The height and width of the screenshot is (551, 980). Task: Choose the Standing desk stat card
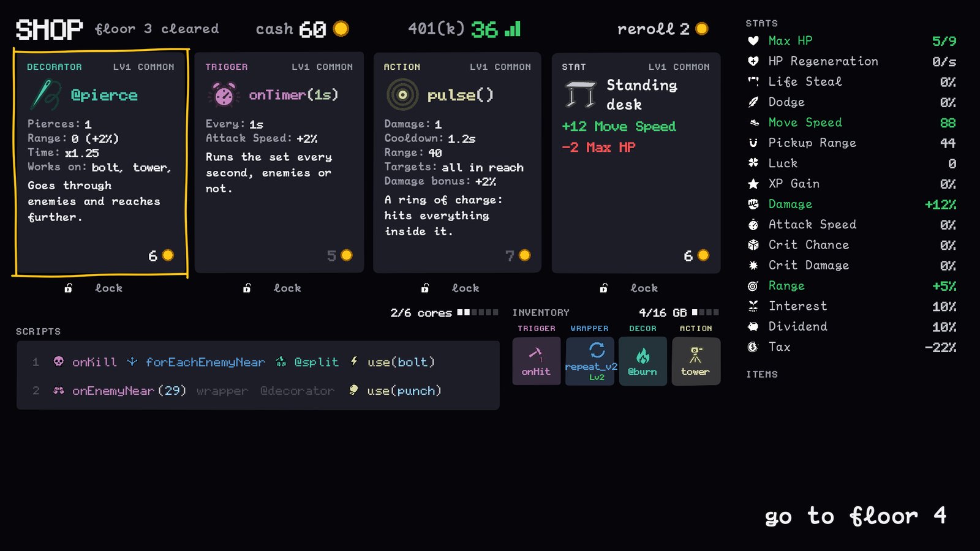(x=636, y=163)
